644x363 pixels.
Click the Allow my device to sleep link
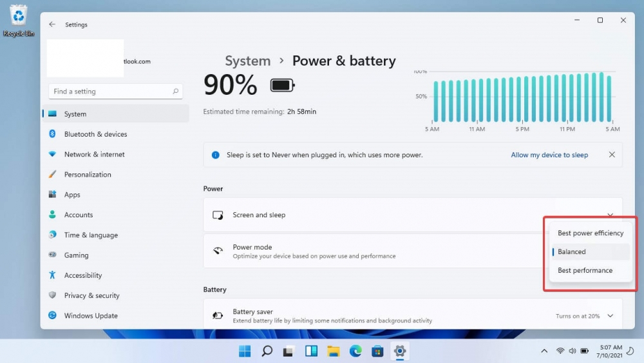(x=549, y=155)
